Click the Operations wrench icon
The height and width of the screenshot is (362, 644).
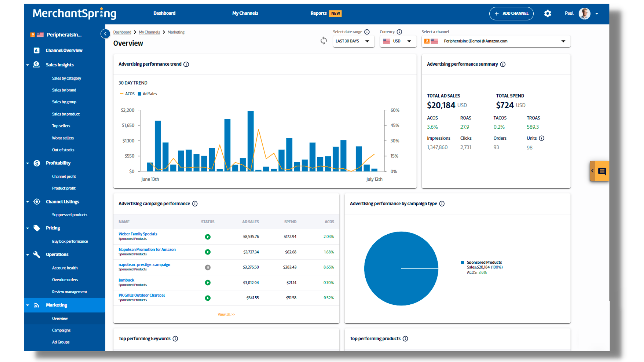click(37, 254)
